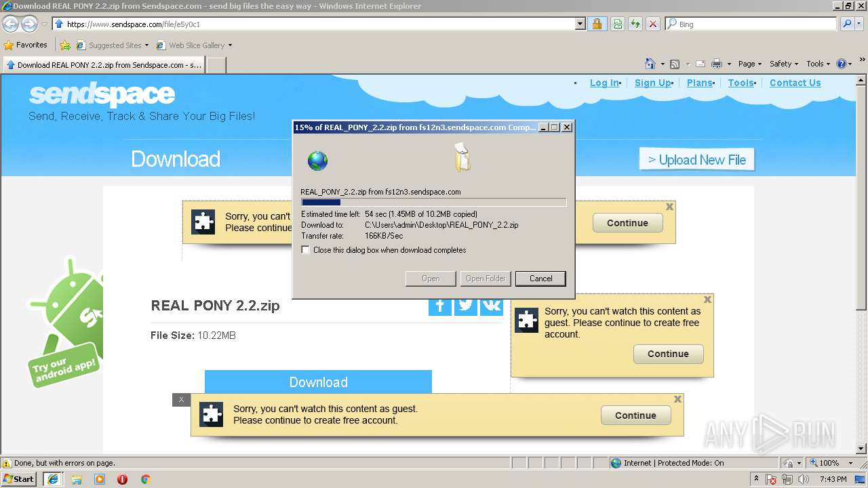Click the sendspace logo
The height and width of the screenshot is (488, 868).
click(102, 94)
